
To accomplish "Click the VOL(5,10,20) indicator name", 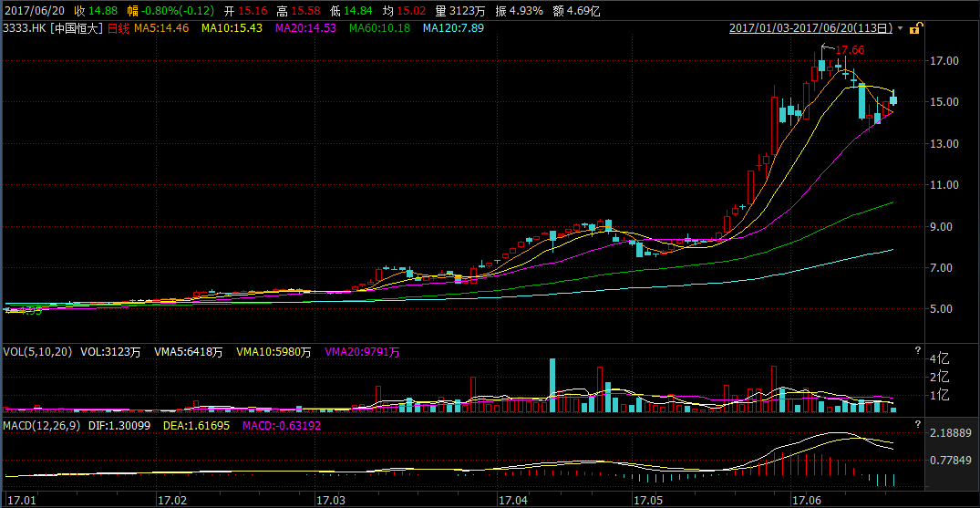I will (36, 352).
